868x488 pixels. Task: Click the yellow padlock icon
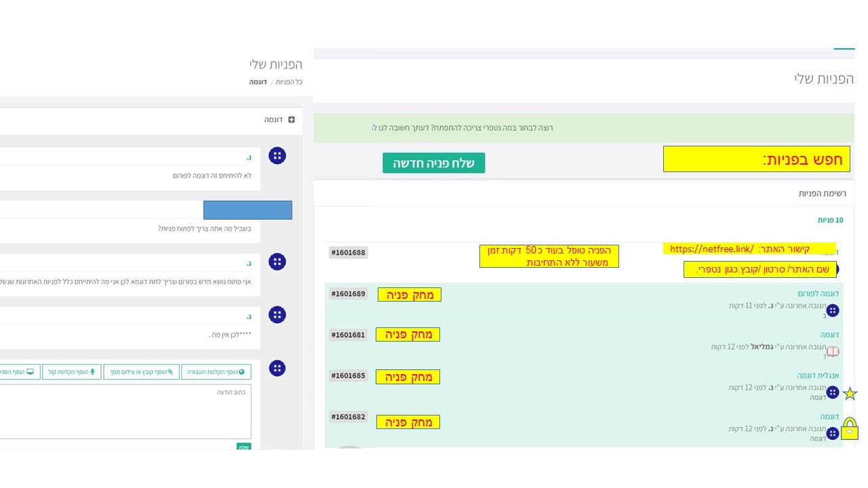pos(850,429)
